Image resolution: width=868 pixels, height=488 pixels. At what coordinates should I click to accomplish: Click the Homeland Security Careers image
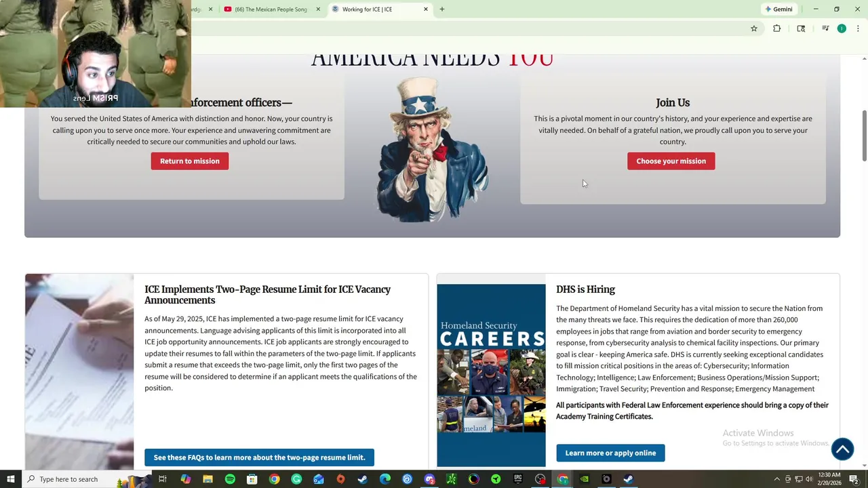tap(491, 375)
